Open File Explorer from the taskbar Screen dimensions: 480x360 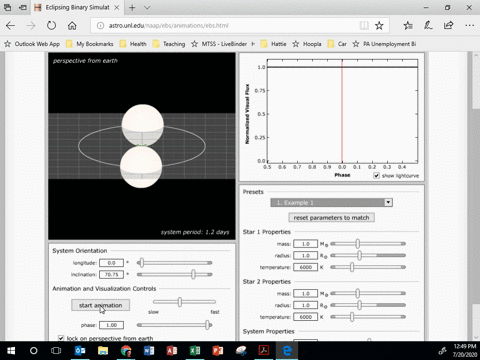[x=103, y=351]
